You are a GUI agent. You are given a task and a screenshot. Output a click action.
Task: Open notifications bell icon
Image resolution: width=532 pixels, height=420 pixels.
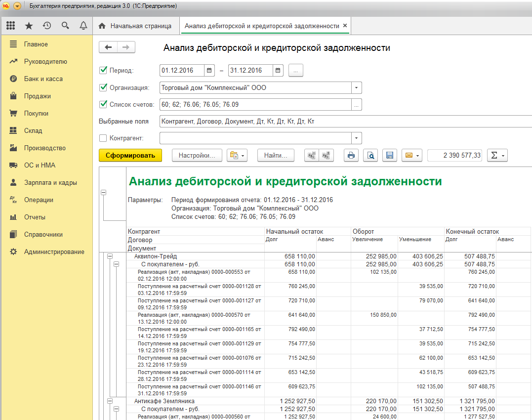pos(83,26)
